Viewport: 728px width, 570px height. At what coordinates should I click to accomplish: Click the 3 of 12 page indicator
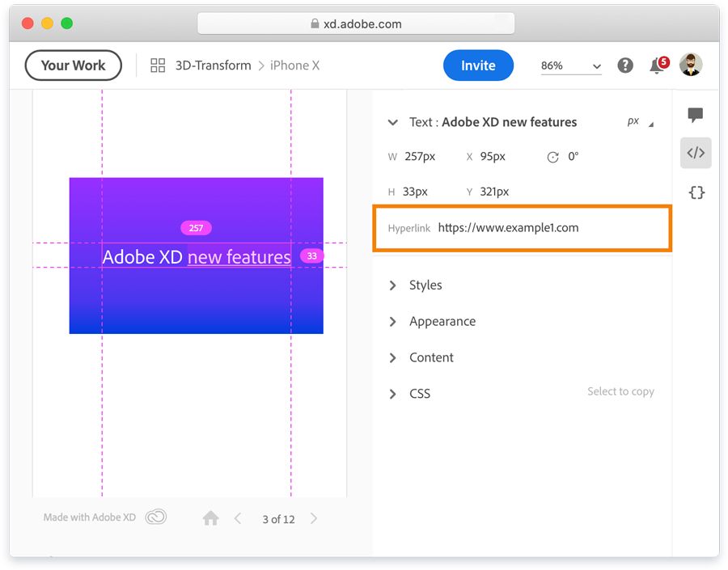[278, 519]
